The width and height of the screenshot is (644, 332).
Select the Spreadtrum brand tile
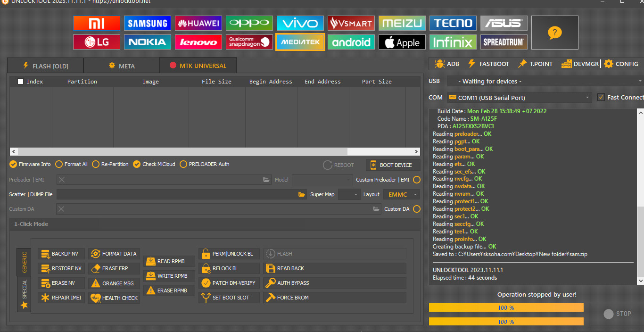(504, 42)
